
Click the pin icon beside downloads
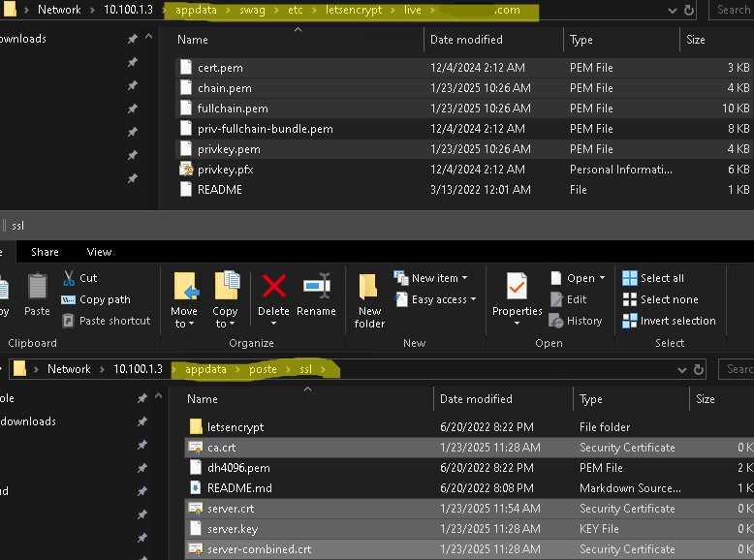(x=141, y=421)
